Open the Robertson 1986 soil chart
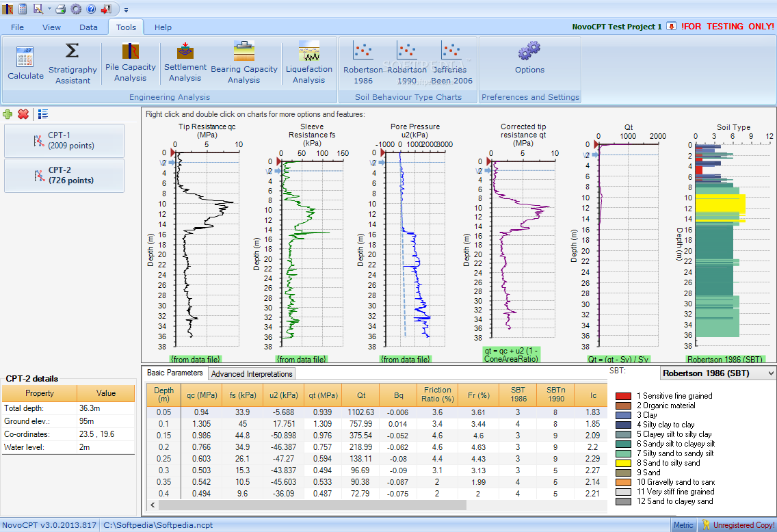Viewport: 777px width, 532px height. pyautogui.click(x=363, y=63)
